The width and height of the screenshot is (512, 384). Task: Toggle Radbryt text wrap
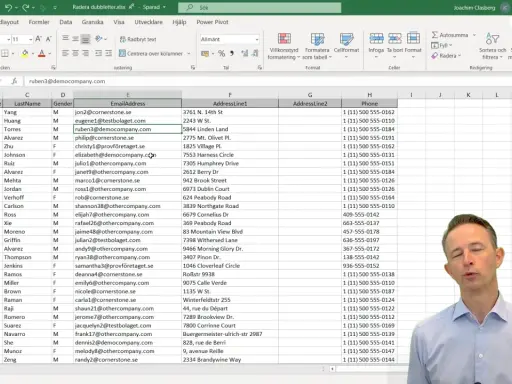click(x=138, y=39)
